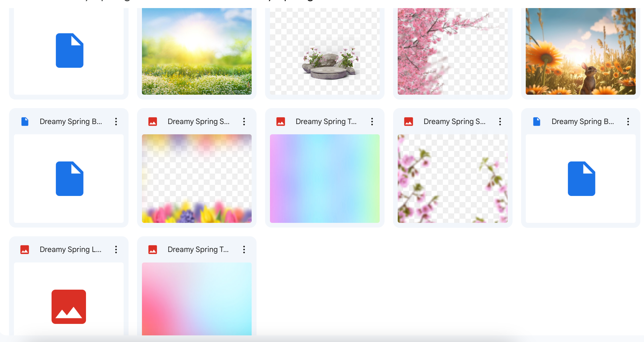Image resolution: width=644 pixels, height=342 pixels.
Task: Click the blue file icon on Dreamy Spring B card
Action: pyautogui.click(x=24, y=121)
